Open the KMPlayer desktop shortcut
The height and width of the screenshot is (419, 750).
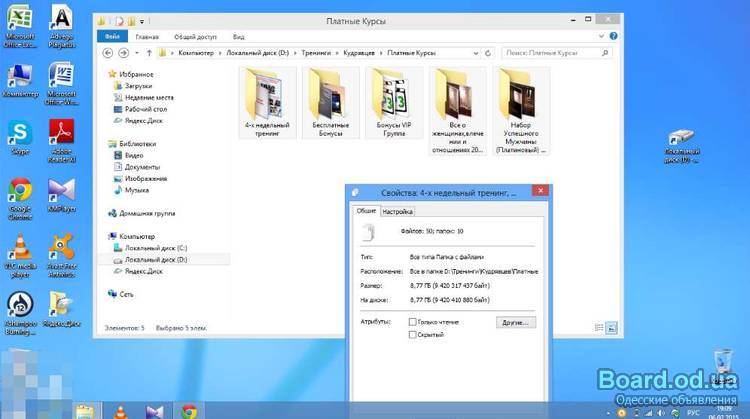click(61, 191)
